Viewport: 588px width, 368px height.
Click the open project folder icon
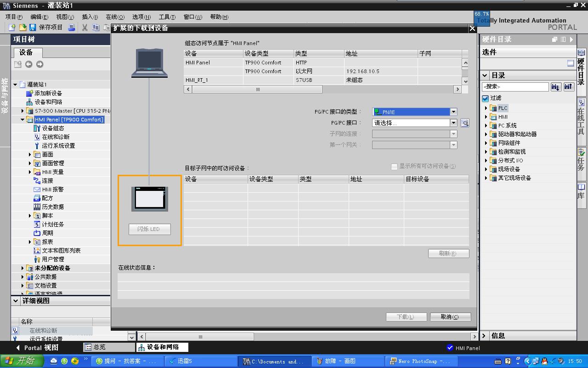pyautogui.click(x=23, y=28)
